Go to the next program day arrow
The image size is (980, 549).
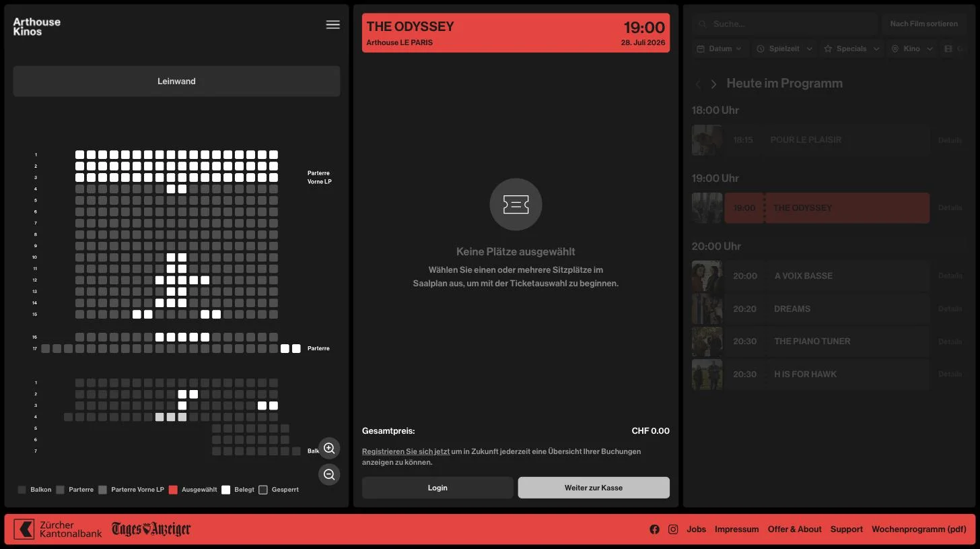tap(714, 84)
